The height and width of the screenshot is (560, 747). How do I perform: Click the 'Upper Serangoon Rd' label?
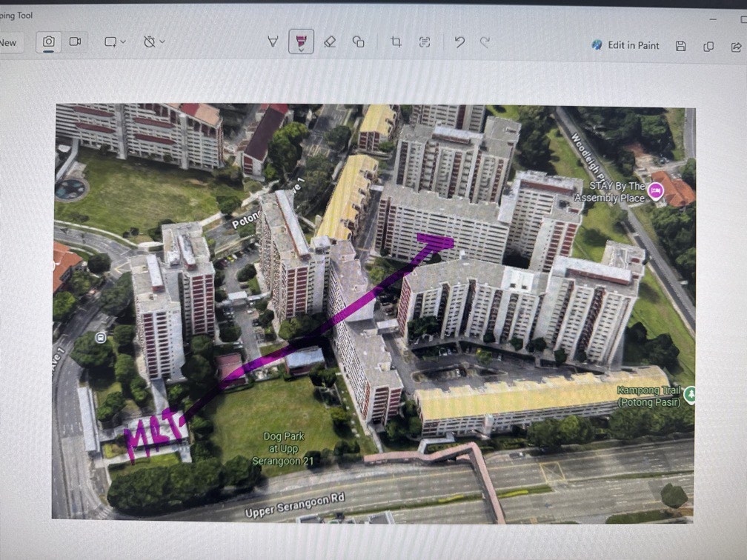point(294,506)
